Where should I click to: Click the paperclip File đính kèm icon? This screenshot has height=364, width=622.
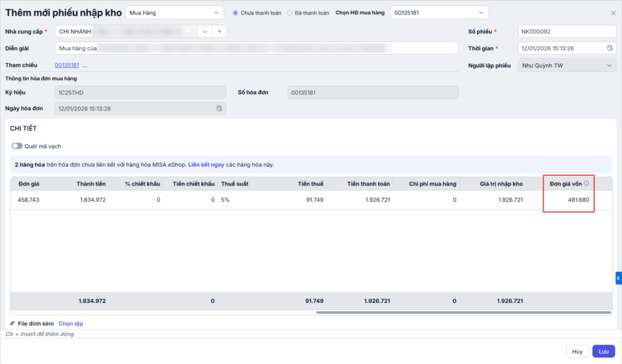point(13,324)
